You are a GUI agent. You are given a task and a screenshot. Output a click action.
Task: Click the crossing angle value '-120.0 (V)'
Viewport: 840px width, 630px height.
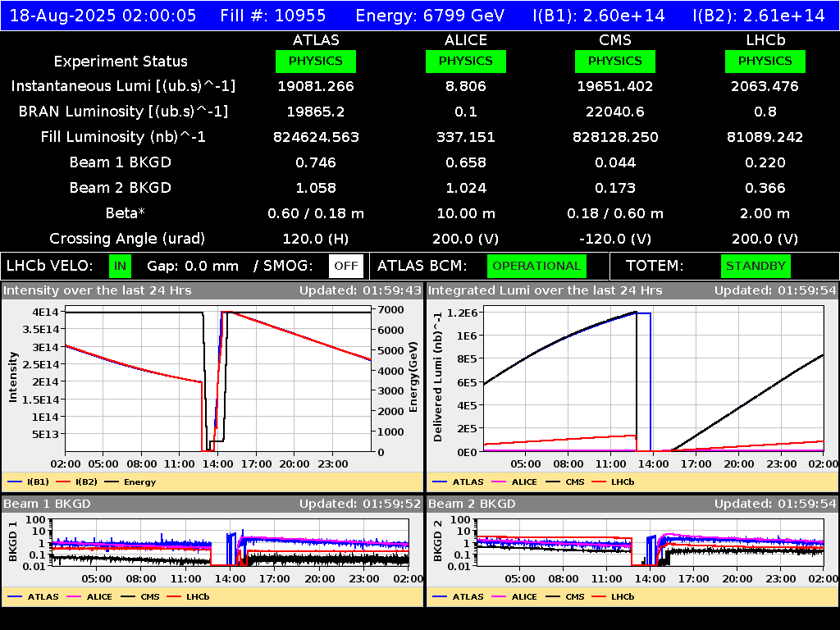615,239
